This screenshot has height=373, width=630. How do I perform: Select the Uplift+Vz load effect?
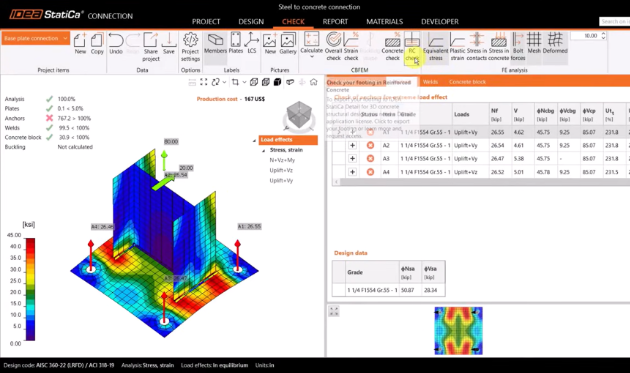pos(281,170)
